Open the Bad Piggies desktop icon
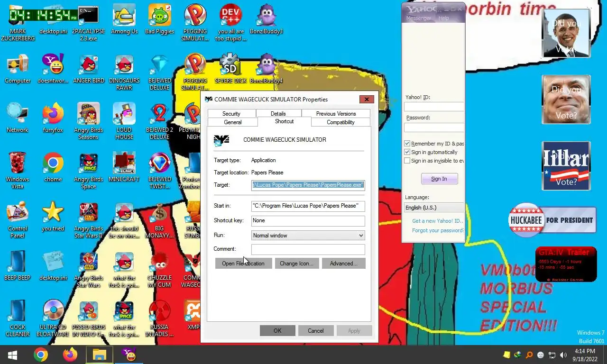The width and height of the screenshot is (607, 364). coord(159,20)
